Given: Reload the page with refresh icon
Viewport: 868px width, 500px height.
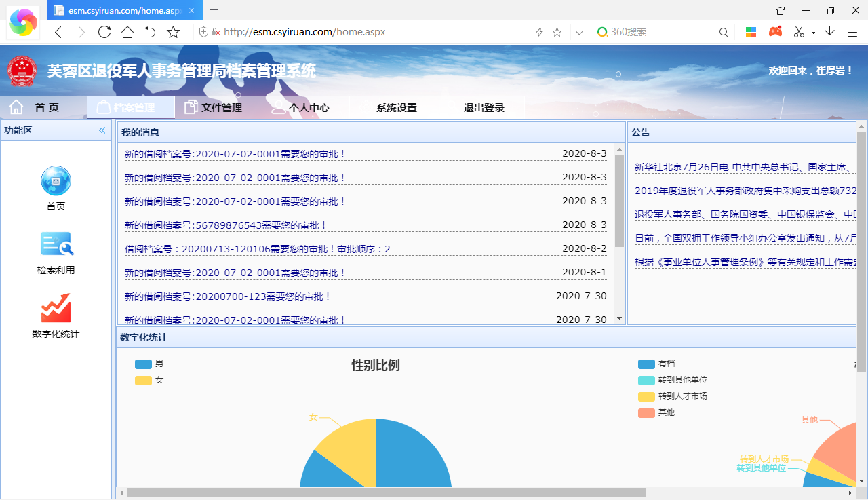Looking at the screenshot, I should click(x=104, y=32).
